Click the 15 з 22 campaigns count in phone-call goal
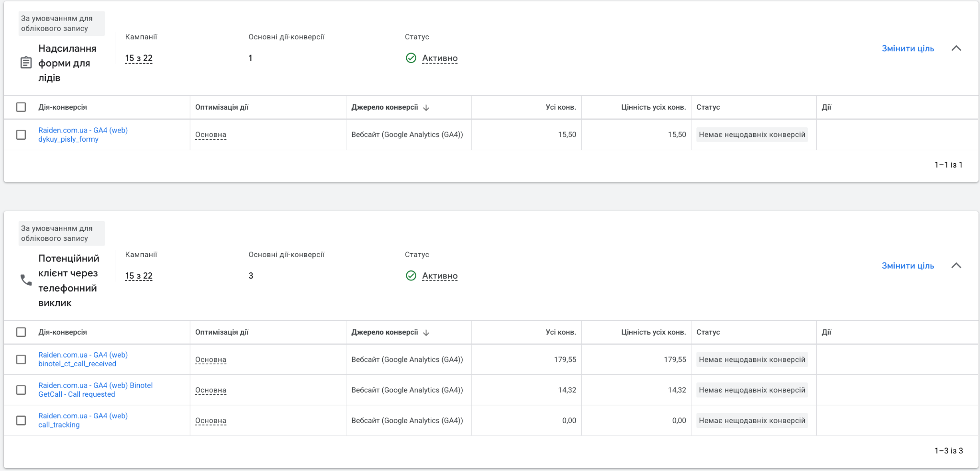Viewport: 980px width, 471px height. (139, 276)
